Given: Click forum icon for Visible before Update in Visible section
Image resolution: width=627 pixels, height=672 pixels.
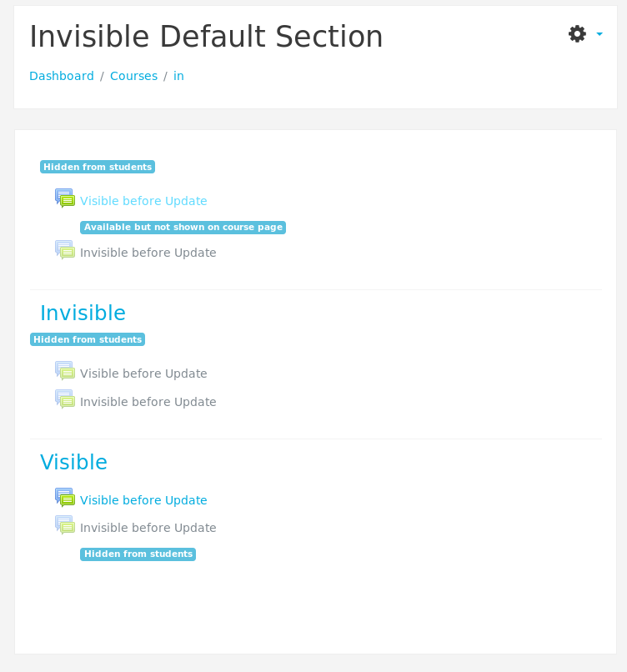Looking at the screenshot, I should (65, 498).
